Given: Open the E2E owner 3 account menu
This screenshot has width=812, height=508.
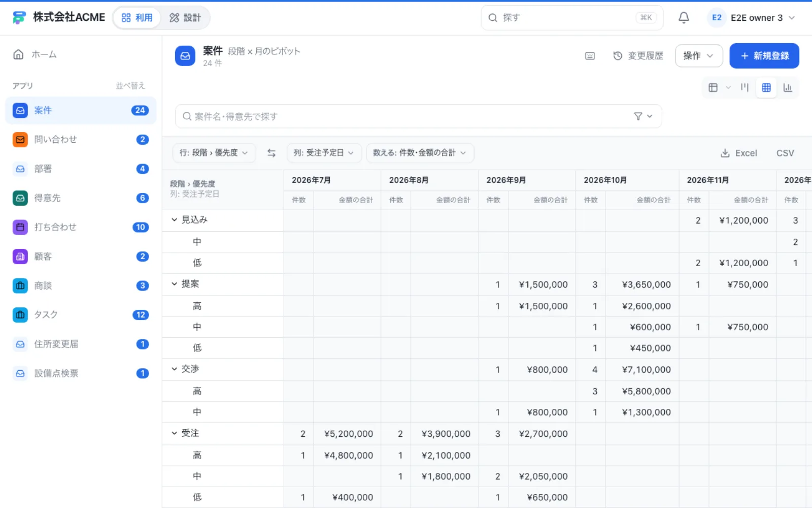Looking at the screenshot, I should pos(752,18).
